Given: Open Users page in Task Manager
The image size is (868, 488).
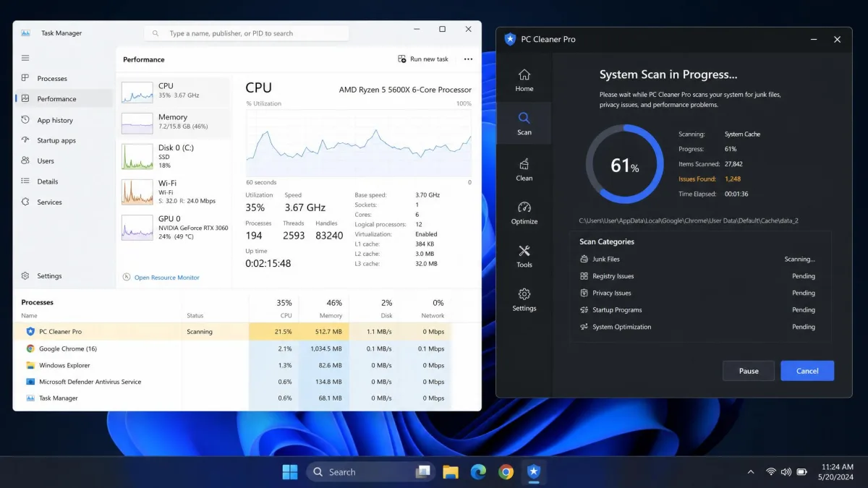Looking at the screenshot, I should 64,160.
